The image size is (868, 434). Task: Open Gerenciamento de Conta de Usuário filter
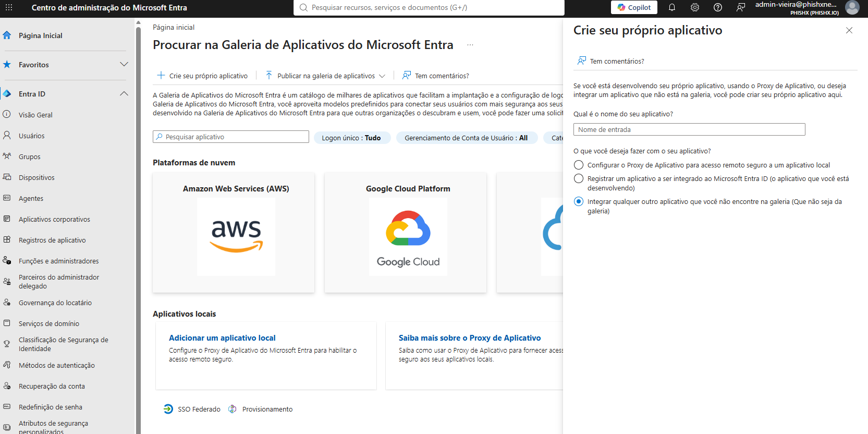pos(467,138)
